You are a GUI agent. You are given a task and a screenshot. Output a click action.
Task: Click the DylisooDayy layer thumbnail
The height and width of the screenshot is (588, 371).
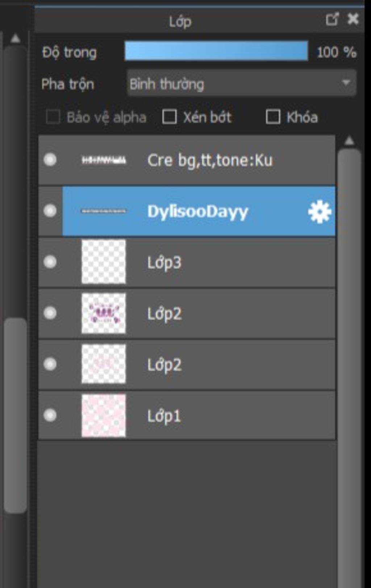pyautogui.click(x=104, y=211)
